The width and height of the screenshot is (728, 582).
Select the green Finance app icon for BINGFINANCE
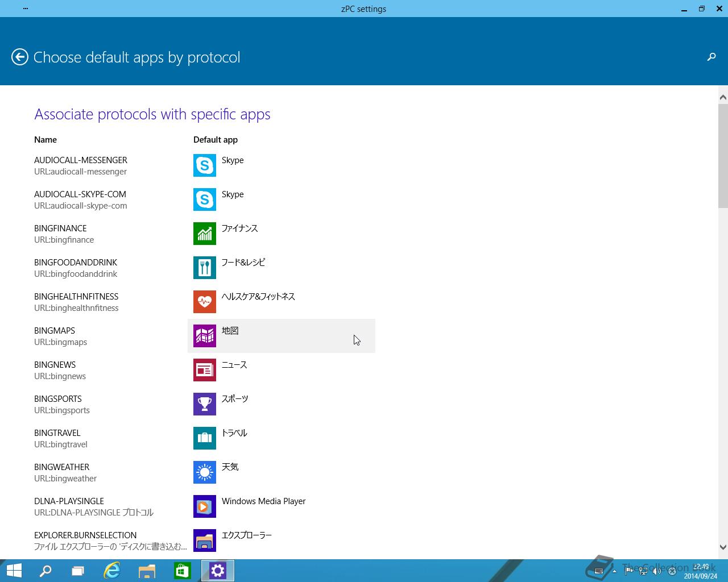point(205,234)
